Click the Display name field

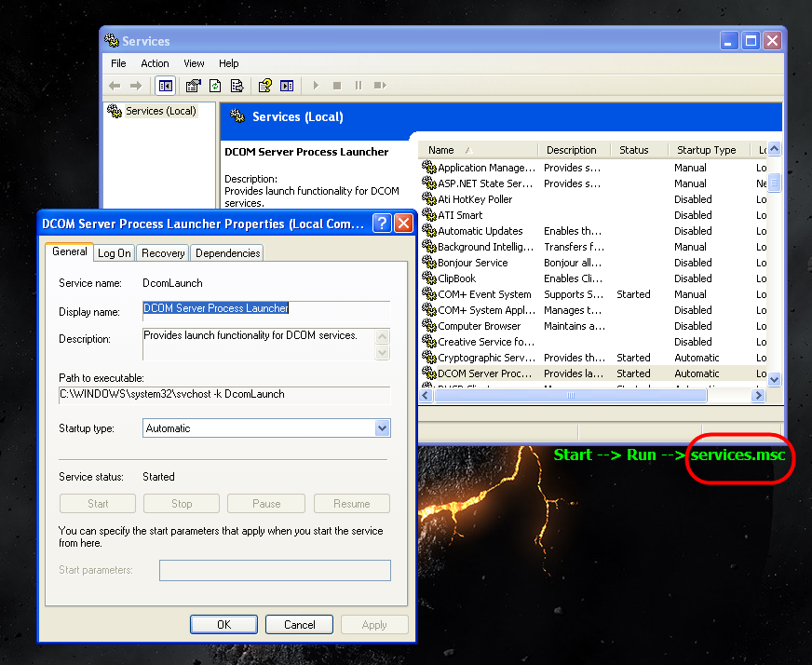[266, 309]
